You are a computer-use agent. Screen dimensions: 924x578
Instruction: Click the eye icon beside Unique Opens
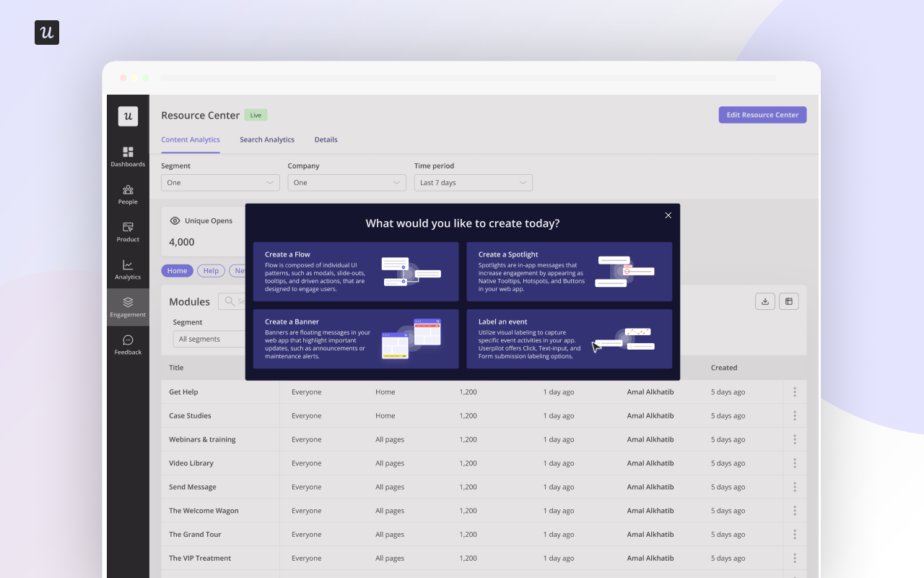173,220
